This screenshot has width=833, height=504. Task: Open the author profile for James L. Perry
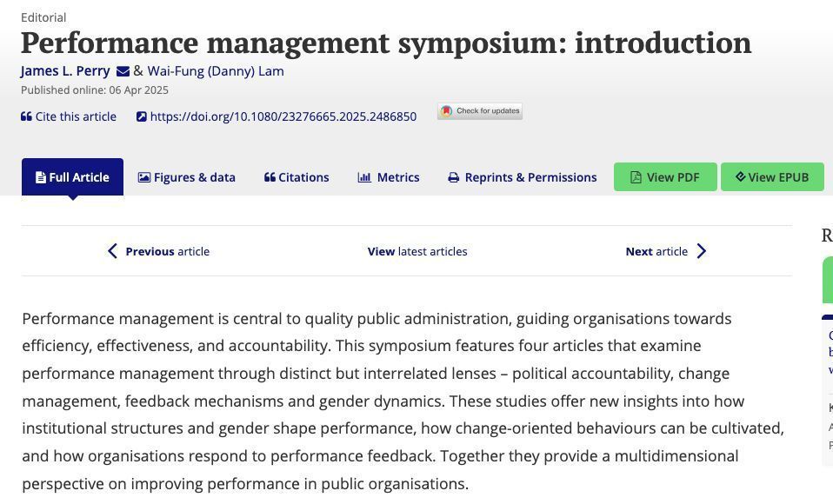(x=65, y=70)
